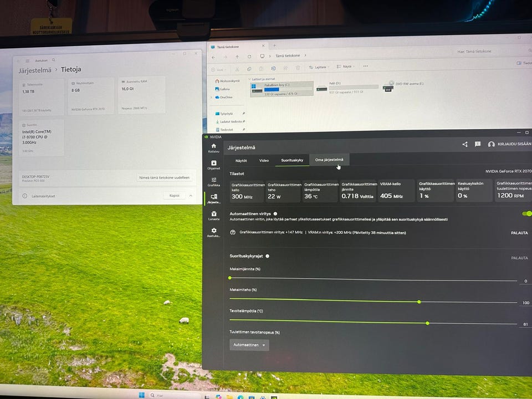Adjust Maksimijännite slider handle

(x=230, y=278)
